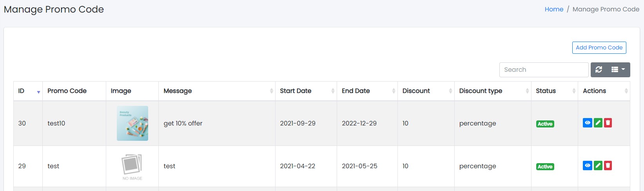Edit the test promo code row
The width and height of the screenshot is (644, 191).
[598, 166]
